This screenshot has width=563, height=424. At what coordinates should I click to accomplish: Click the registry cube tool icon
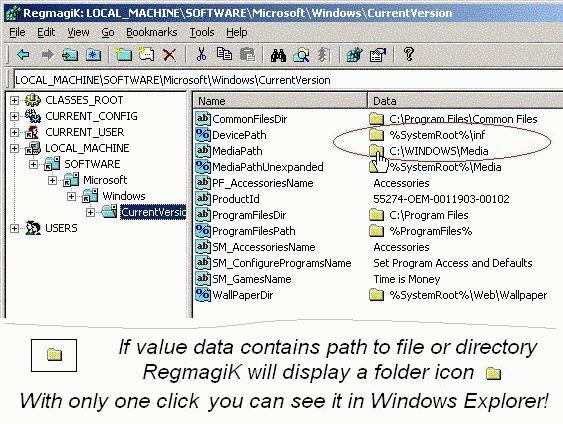tap(355, 55)
